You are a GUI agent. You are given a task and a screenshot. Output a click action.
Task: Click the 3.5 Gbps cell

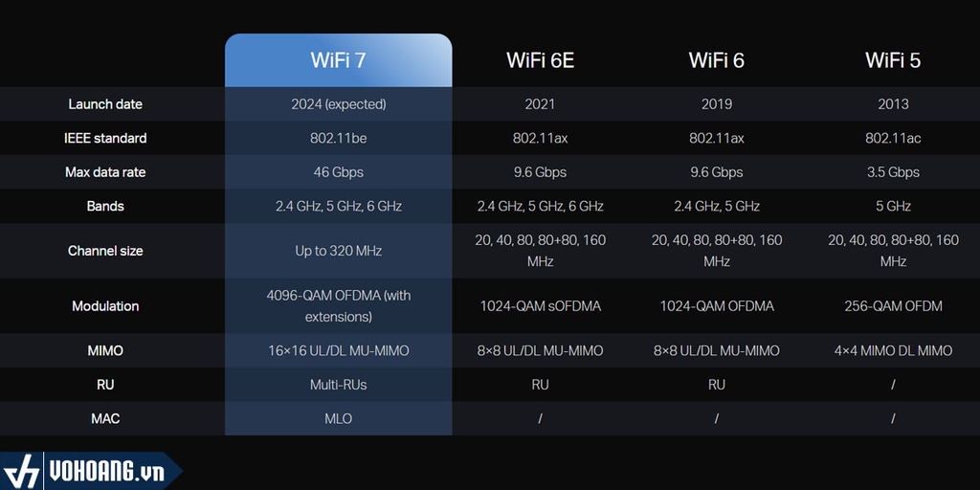(x=893, y=172)
